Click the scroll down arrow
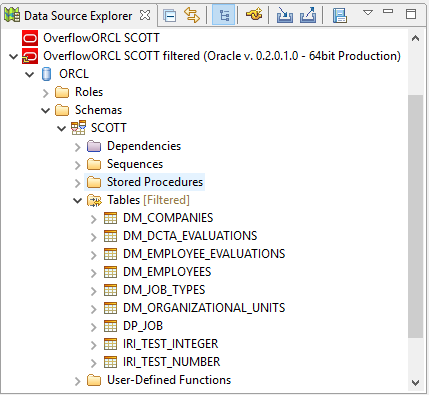Screen dimensions: 429x395 [x=415, y=382]
